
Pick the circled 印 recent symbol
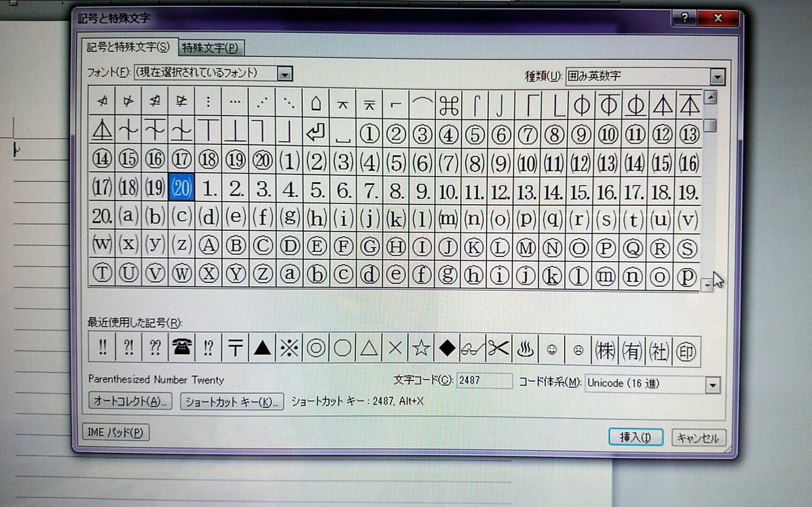click(x=686, y=352)
